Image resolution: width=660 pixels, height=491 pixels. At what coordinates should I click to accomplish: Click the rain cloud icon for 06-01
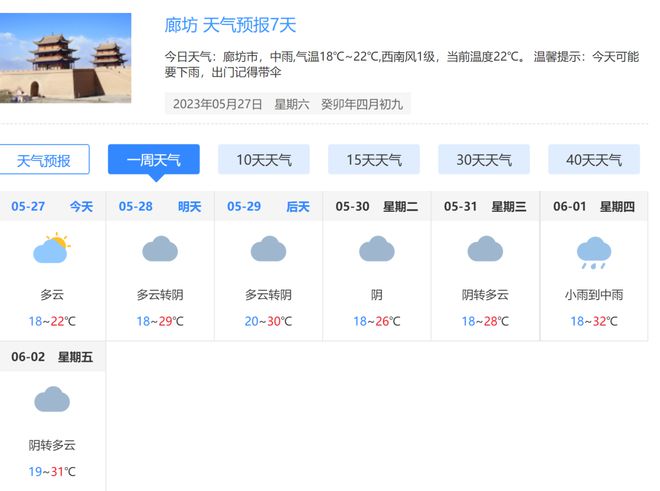tap(594, 253)
